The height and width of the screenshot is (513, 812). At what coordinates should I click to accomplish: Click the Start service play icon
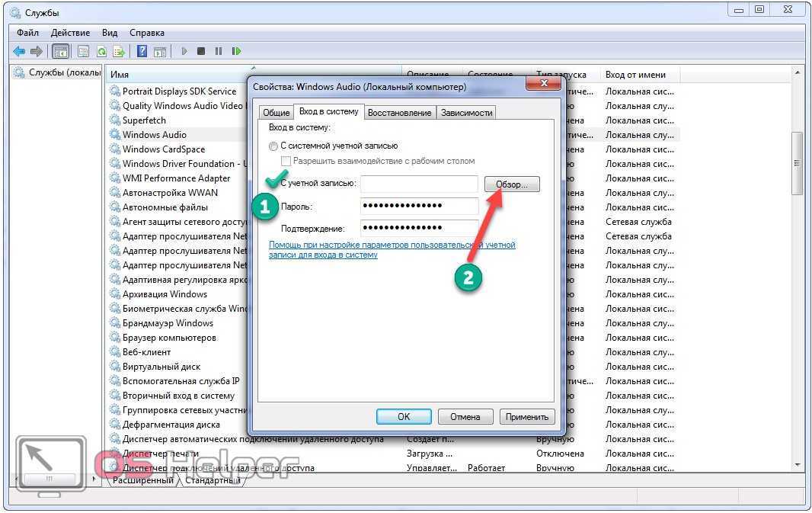184,51
